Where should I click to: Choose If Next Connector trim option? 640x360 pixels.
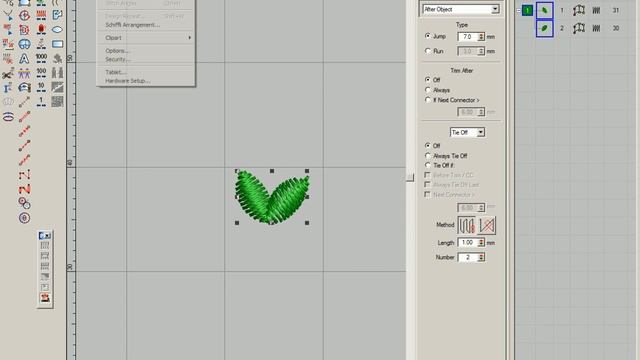coord(428,100)
